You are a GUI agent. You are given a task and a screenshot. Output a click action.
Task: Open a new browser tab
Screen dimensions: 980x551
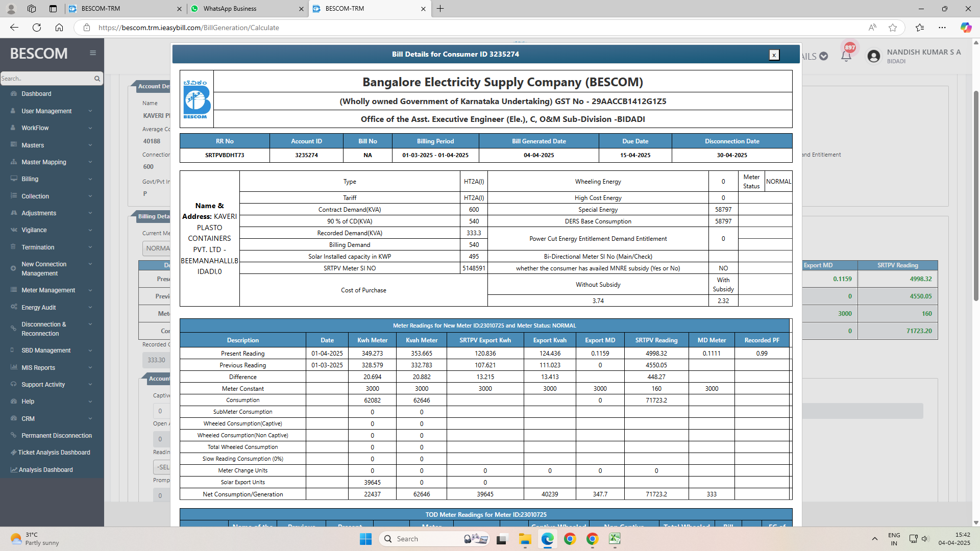[440, 9]
